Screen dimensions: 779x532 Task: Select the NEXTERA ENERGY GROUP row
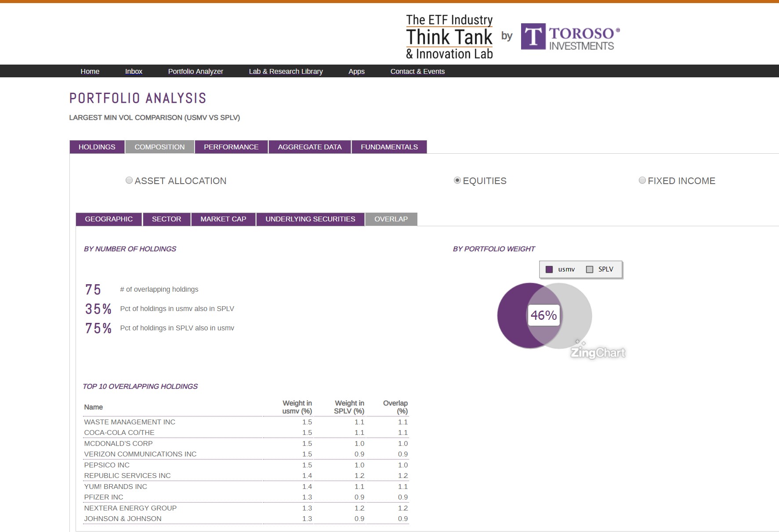(x=246, y=508)
